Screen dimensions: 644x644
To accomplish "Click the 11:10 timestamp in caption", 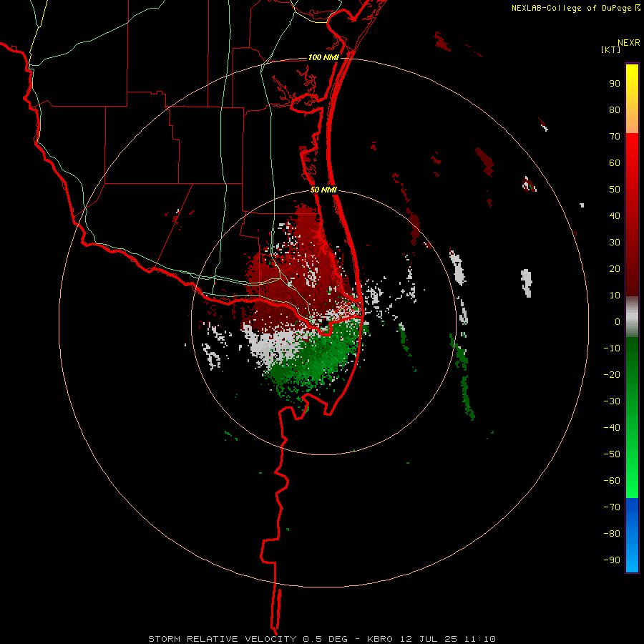I will pos(480,639).
